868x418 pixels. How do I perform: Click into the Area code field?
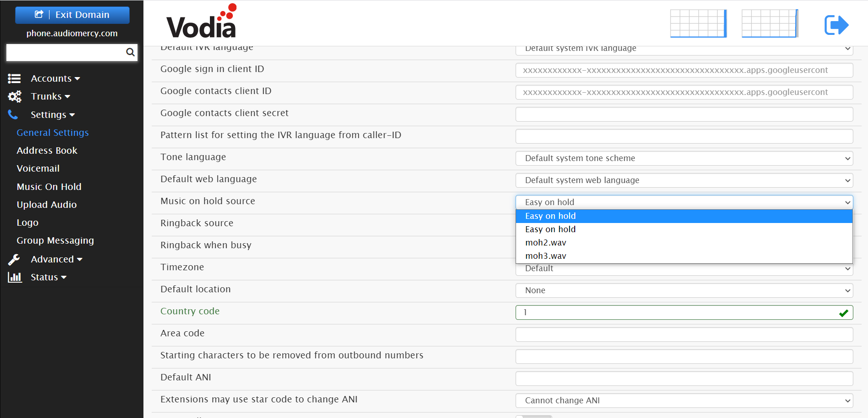pyautogui.click(x=684, y=334)
